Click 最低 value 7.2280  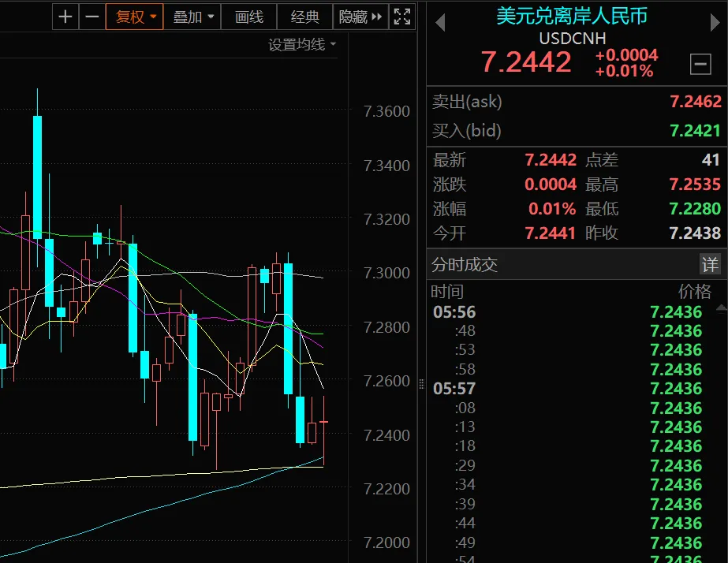point(695,208)
